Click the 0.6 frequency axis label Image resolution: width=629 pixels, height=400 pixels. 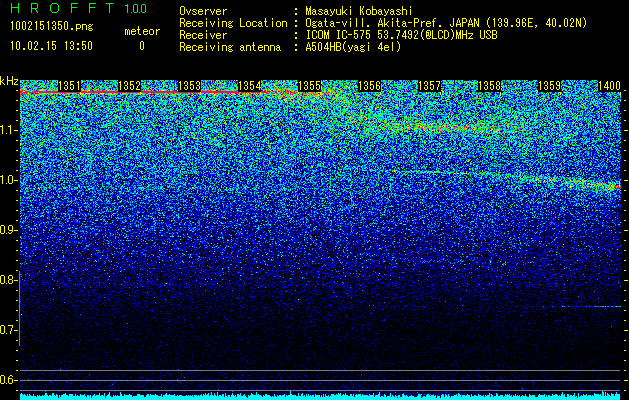coord(8,380)
